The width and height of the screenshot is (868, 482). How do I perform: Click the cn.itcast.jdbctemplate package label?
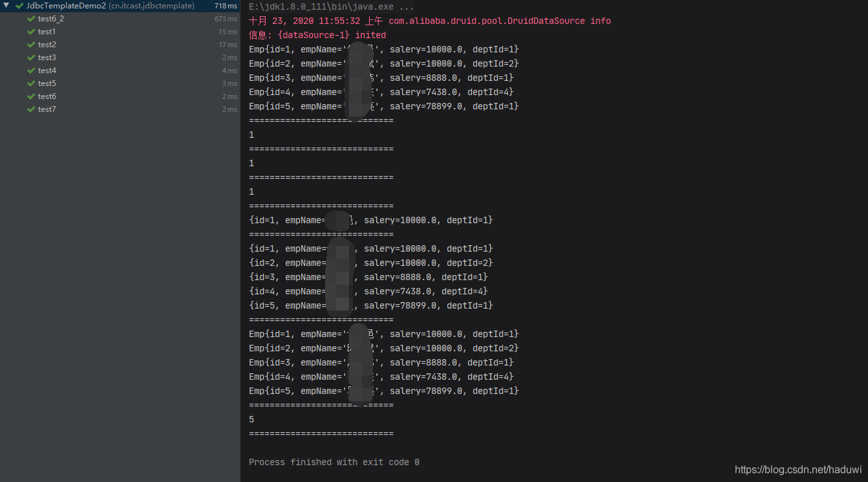[x=152, y=6]
